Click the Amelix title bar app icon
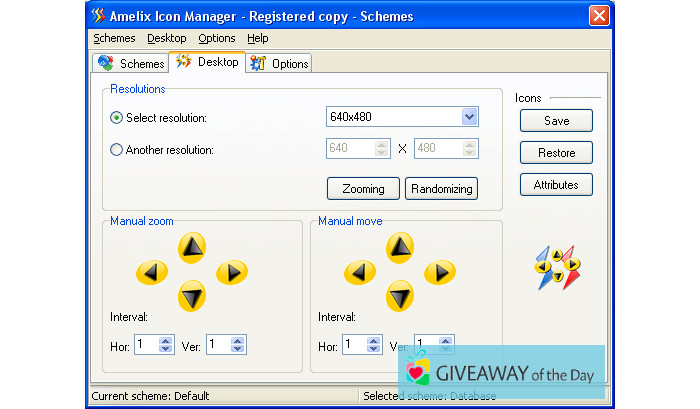Image resolution: width=700 pixels, height=409 pixels. pyautogui.click(x=98, y=16)
